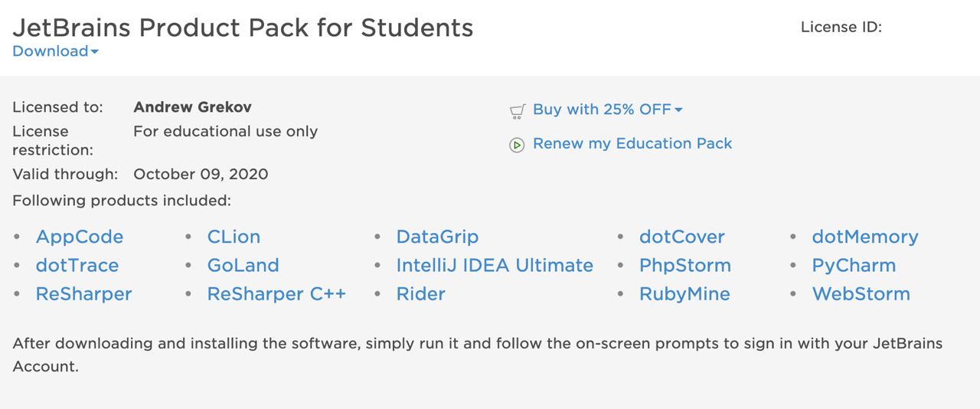
Task: Click Renew my Education Pack link
Action: pyautogui.click(x=632, y=143)
